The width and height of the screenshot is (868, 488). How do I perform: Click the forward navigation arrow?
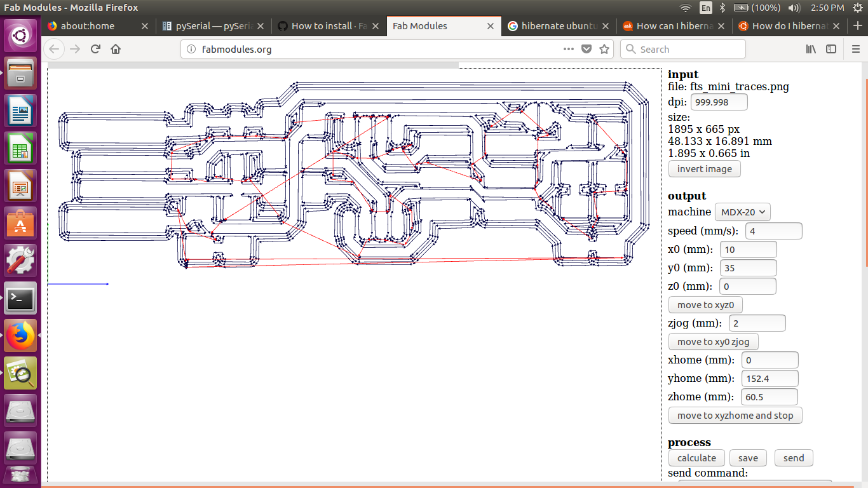(x=76, y=49)
